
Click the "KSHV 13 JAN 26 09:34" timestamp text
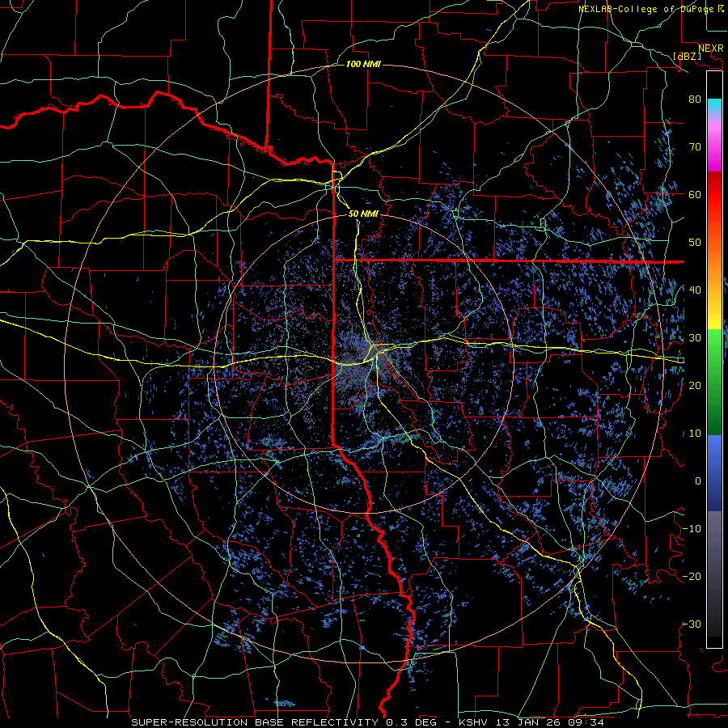point(531,722)
